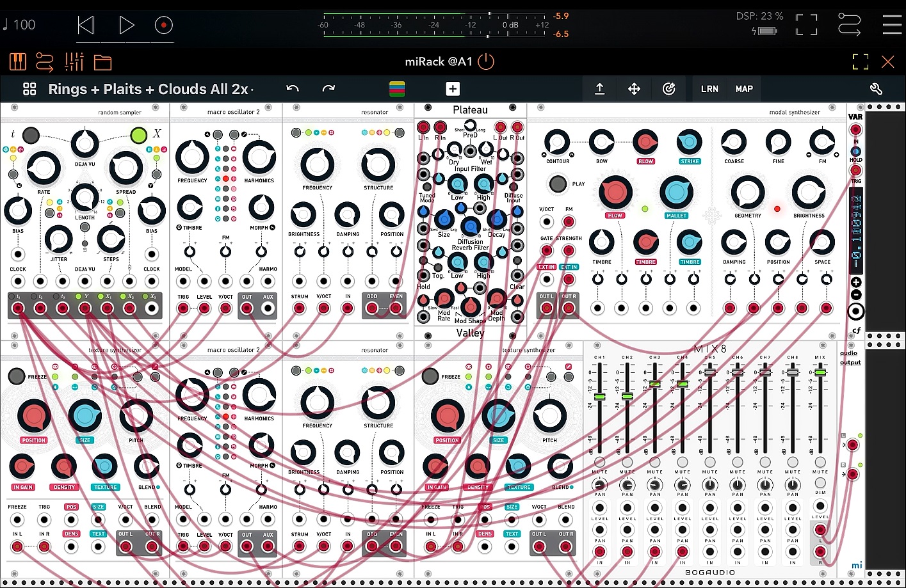The height and width of the screenshot is (588, 906).
Task: Open settings with the wrench icon
Action: pyautogui.click(x=877, y=89)
